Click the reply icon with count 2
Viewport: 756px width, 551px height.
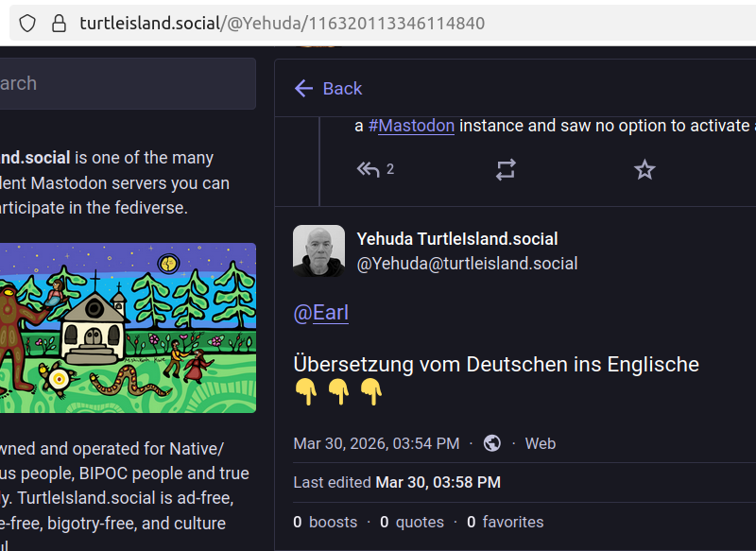tap(369, 170)
